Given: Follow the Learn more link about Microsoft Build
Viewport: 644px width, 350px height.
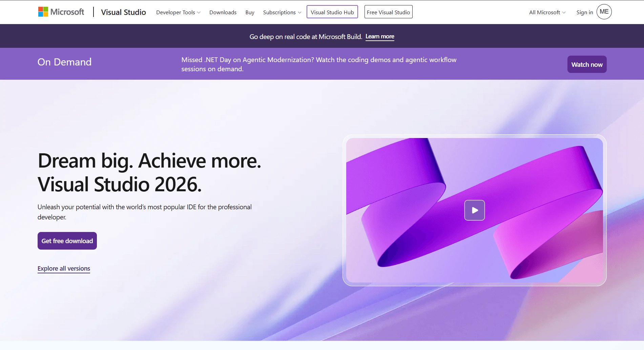Looking at the screenshot, I should (380, 37).
